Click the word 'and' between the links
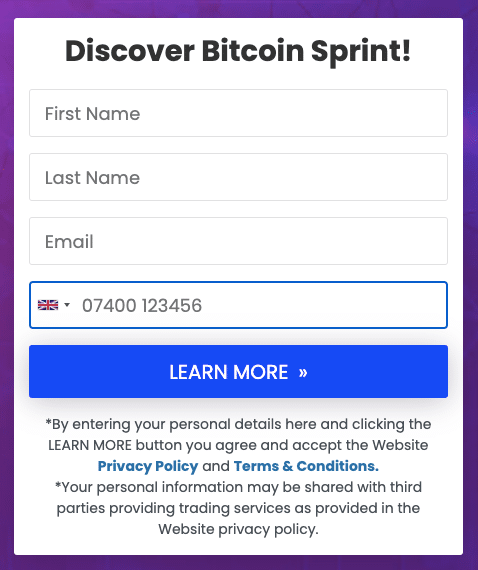Viewport: 478px width, 570px height. (x=216, y=466)
